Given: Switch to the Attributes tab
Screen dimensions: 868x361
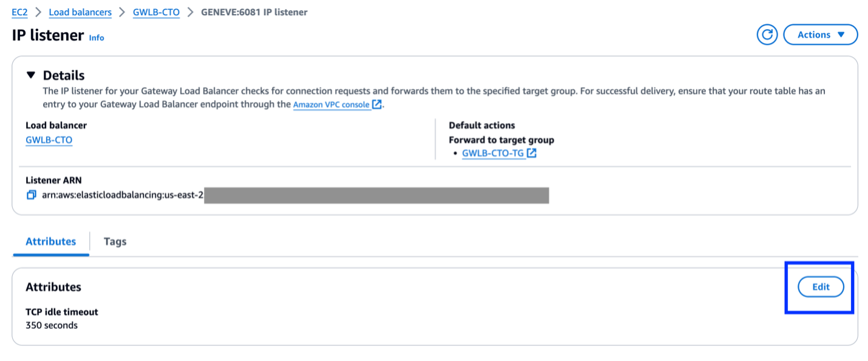Looking at the screenshot, I should click(x=51, y=241).
